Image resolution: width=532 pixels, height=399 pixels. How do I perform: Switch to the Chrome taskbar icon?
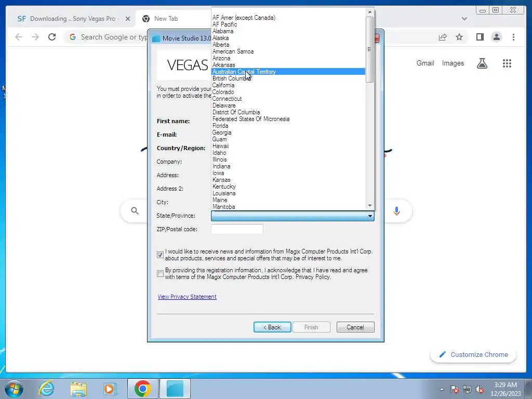(x=142, y=389)
